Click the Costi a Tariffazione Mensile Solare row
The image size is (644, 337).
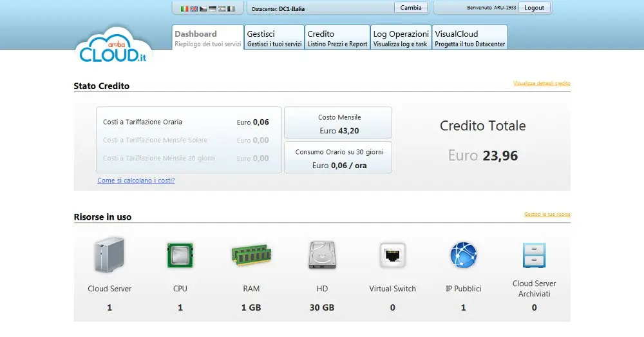[x=186, y=140]
